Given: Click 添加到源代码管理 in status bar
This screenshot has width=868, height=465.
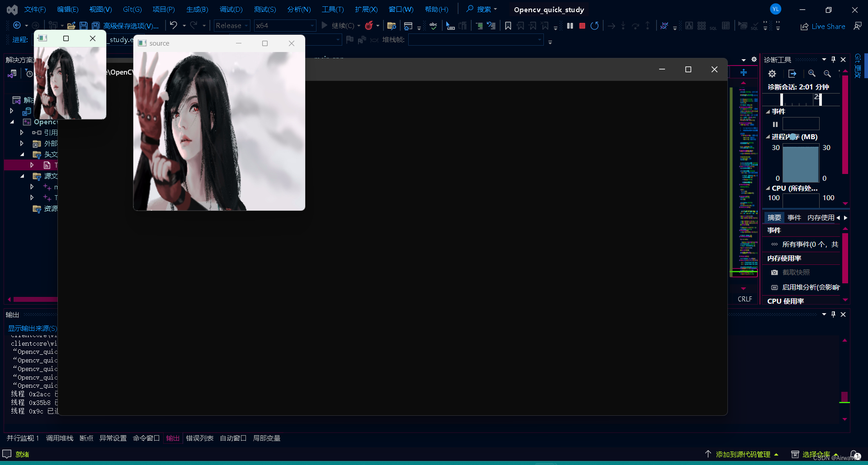Looking at the screenshot, I should click(x=743, y=455).
